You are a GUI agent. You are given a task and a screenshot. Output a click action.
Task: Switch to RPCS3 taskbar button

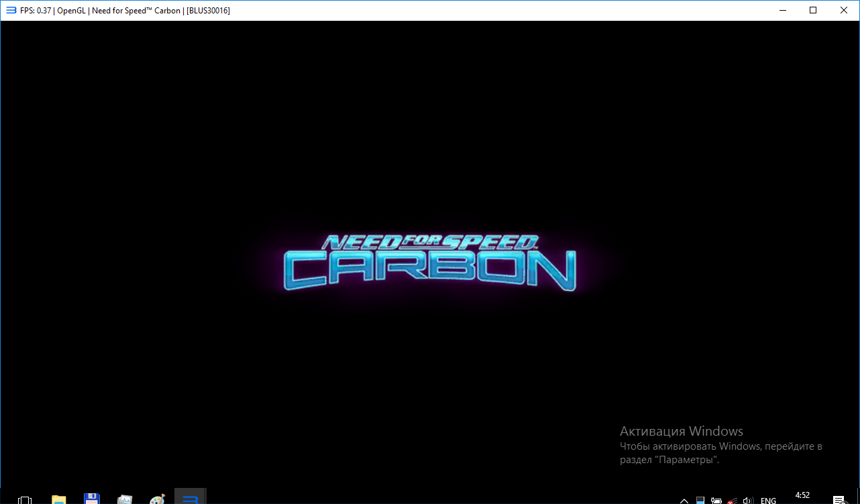(190, 498)
